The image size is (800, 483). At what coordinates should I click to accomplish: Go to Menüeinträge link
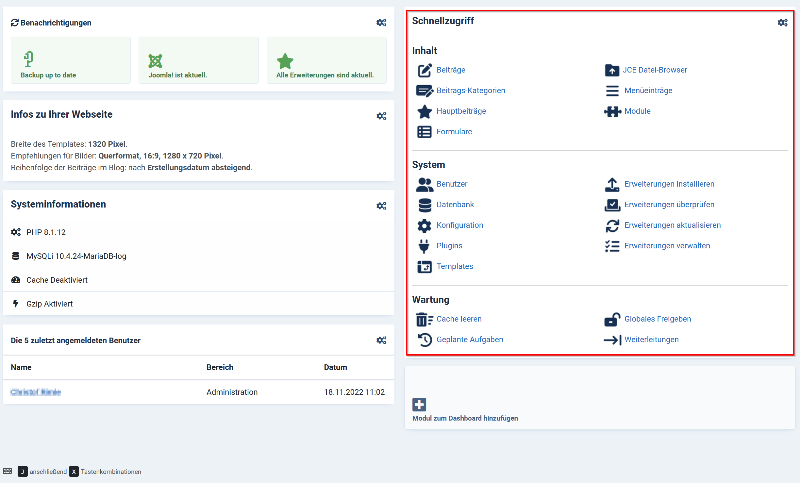(x=648, y=91)
